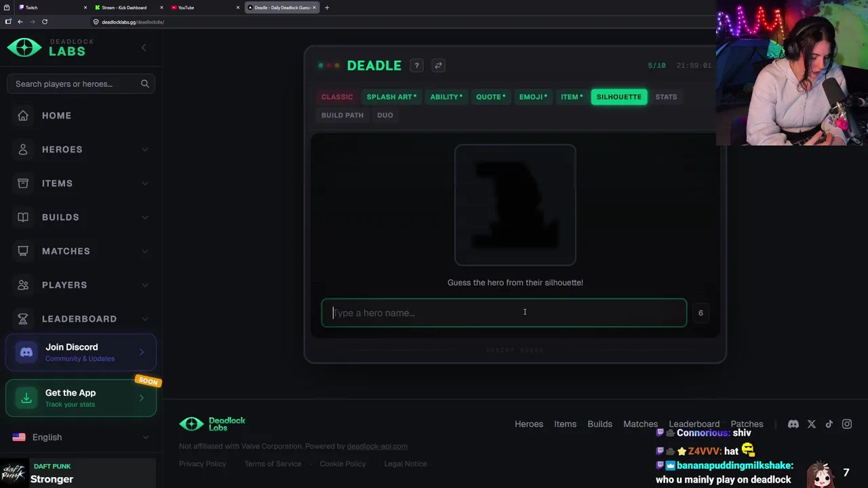Click the Builds book icon
Screen dimensions: 868x488
tap(23, 217)
